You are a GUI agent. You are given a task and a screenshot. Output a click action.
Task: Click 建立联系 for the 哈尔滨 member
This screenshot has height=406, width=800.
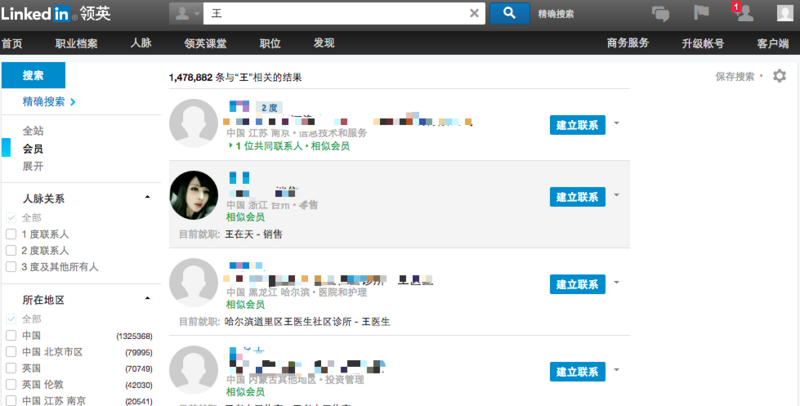[578, 284]
